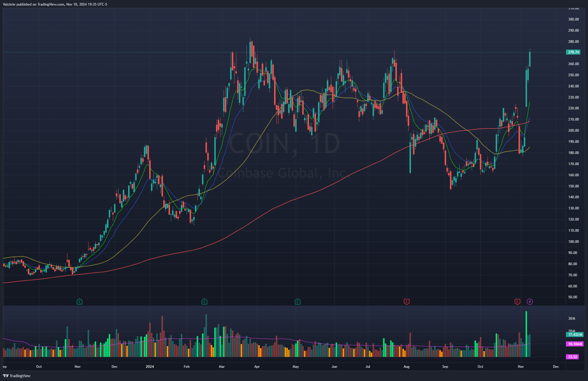Click the TradingView logo in the footer
This screenshot has height=381, width=588.
click(17, 376)
